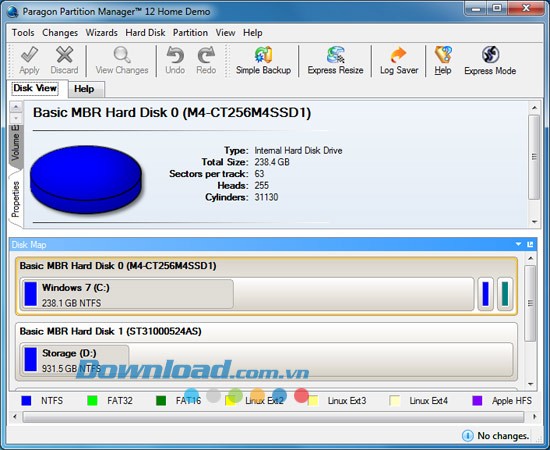
Task: Select Basic MBR Hard Disk 1 header
Action: coord(110,331)
